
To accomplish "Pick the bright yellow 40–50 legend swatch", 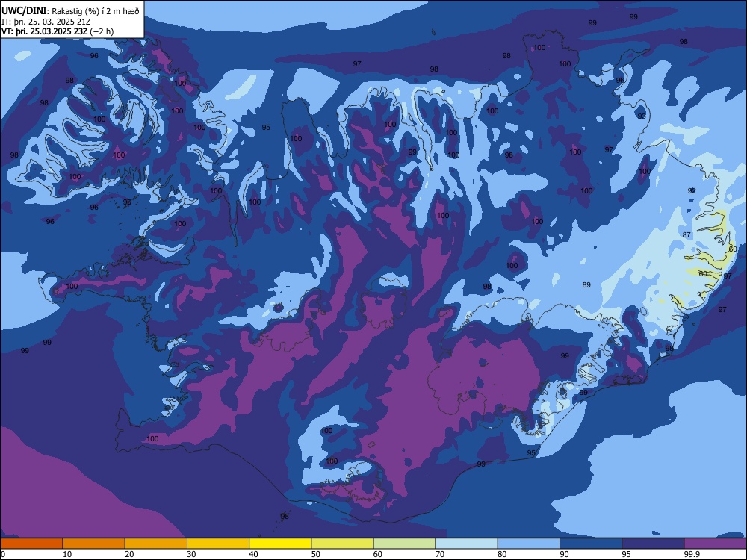I will [280, 544].
